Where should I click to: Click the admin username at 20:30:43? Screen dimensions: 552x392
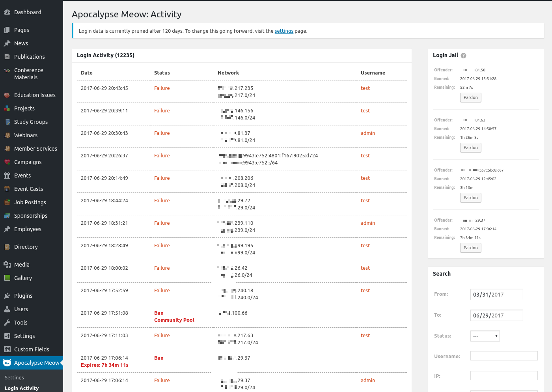coord(368,133)
